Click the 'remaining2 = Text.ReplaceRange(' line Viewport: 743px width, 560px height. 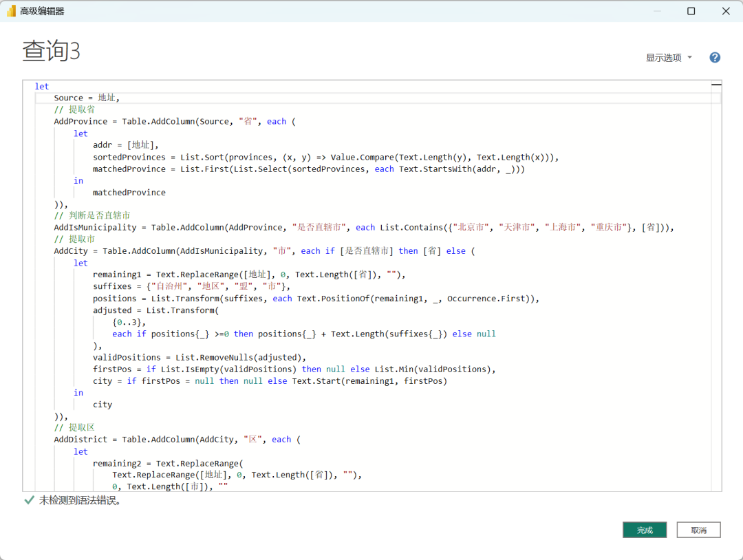168,464
